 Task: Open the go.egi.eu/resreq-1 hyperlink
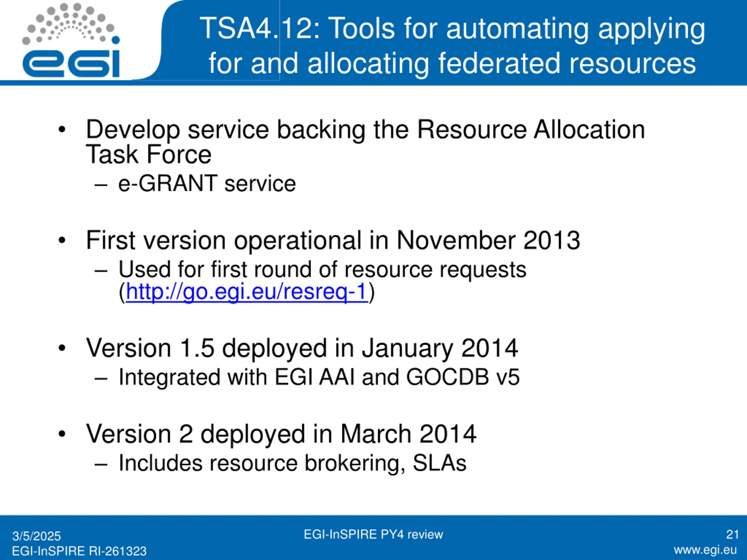[x=247, y=292]
